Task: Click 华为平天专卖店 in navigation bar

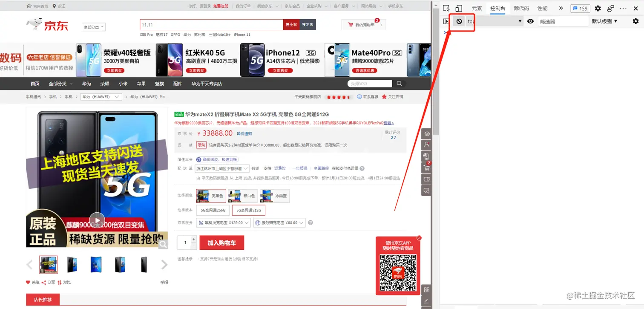Action: pyautogui.click(x=207, y=84)
